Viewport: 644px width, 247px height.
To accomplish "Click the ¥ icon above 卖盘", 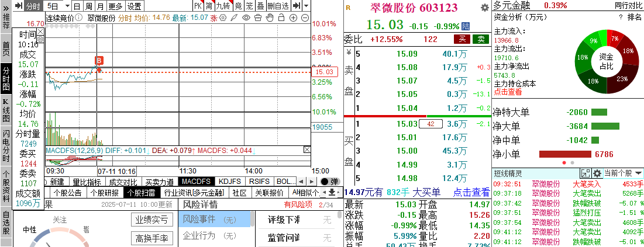I will pos(349,53).
